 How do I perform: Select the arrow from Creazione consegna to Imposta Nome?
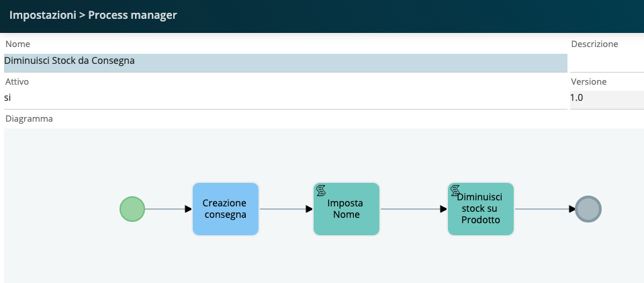(x=286, y=209)
